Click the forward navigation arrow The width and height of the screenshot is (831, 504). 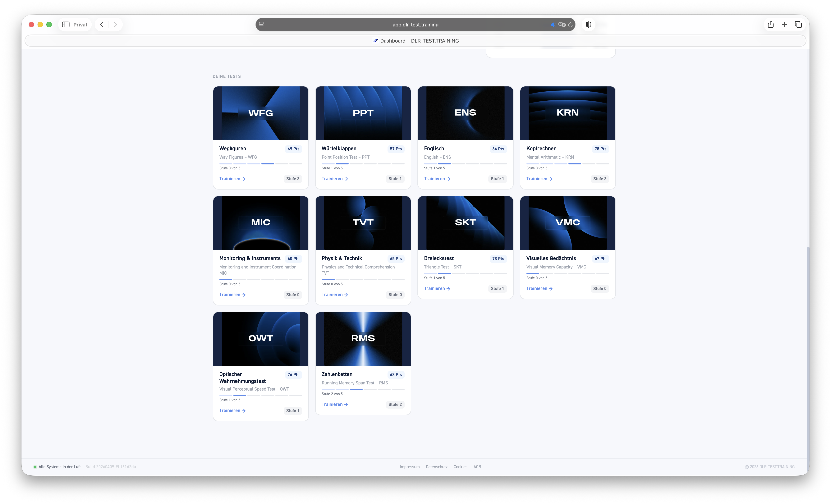[115, 25]
